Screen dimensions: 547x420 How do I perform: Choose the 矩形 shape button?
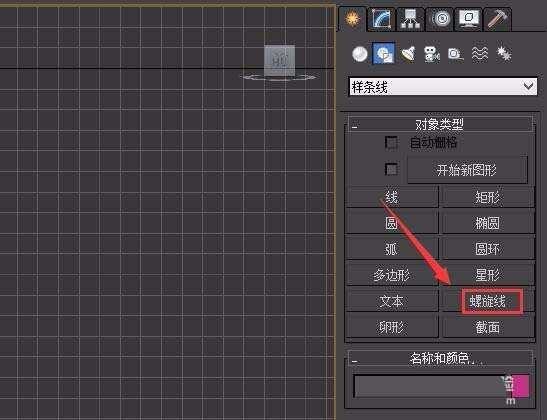pyautogui.click(x=488, y=197)
